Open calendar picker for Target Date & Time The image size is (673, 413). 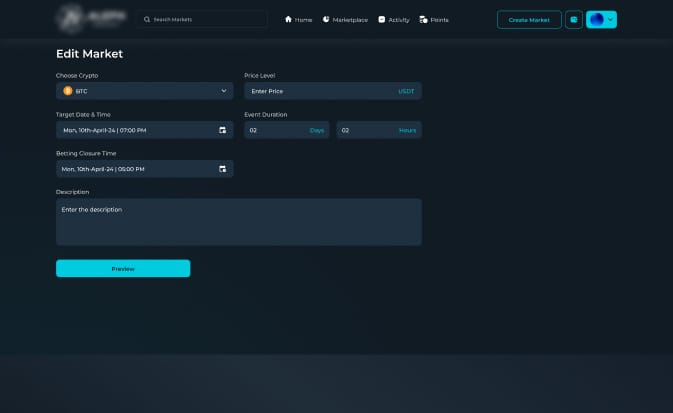pyautogui.click(x=222, y=130)
